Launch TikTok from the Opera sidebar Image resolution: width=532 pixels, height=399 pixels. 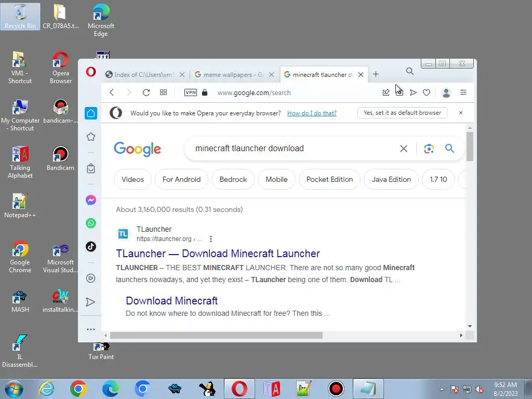coord(91,247)
